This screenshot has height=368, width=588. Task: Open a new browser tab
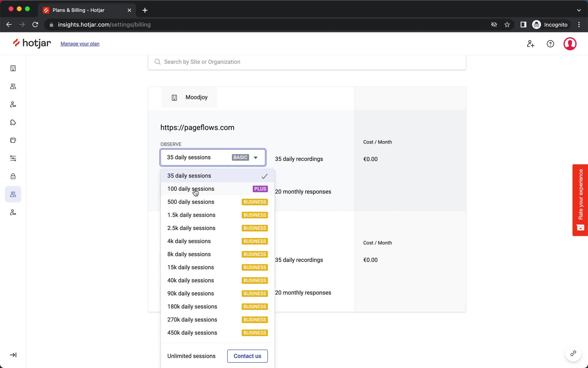(x=145, y=10)
